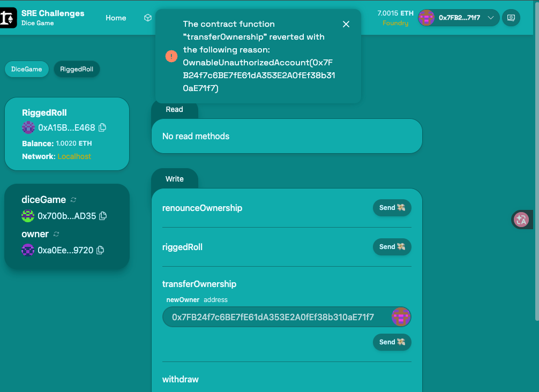Click the withdraw function title

click(x=181, y=379)
